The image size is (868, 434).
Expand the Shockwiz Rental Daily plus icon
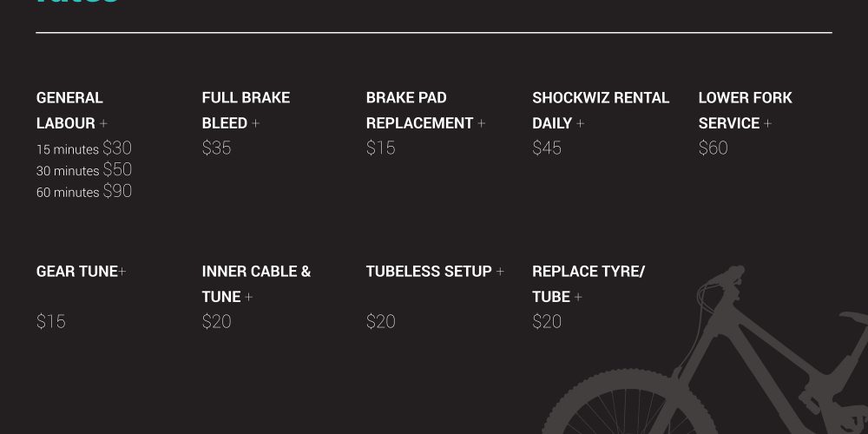pos(580,123)
